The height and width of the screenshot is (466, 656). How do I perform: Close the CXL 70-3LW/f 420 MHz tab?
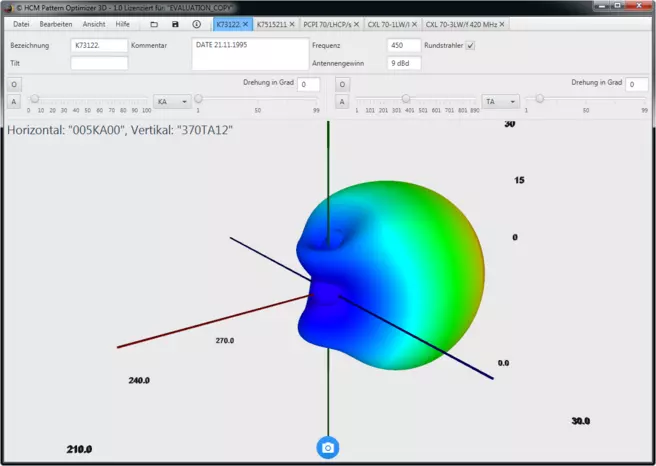[502, 24]
